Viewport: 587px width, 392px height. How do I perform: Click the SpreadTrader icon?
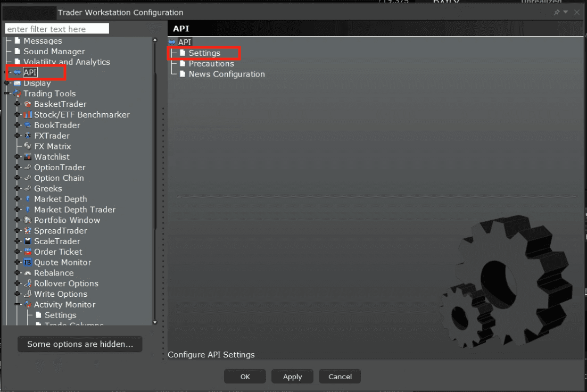coord(28,230)
